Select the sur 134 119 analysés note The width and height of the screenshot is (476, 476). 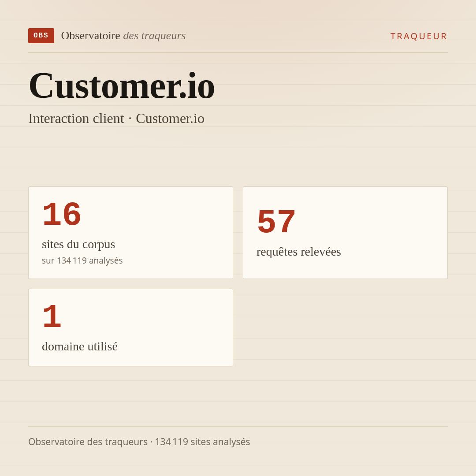click(82, 260)
